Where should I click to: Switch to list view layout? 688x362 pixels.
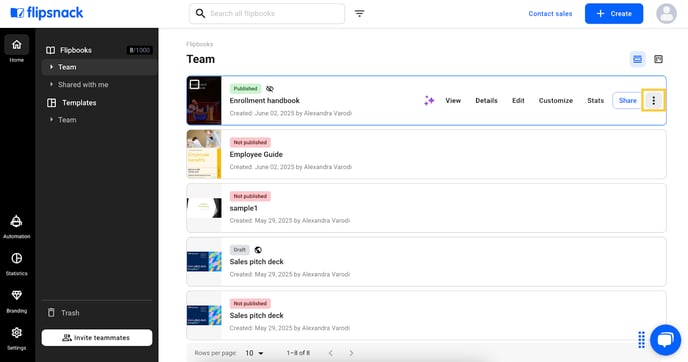tap(638, 59)
